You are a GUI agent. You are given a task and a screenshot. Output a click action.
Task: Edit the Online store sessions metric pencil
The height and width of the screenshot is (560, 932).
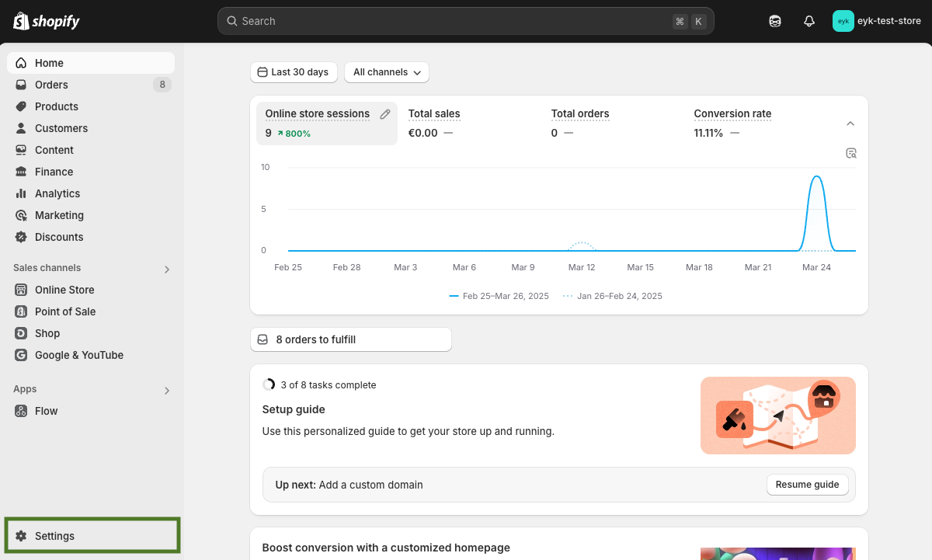click(x=385, y=114)
